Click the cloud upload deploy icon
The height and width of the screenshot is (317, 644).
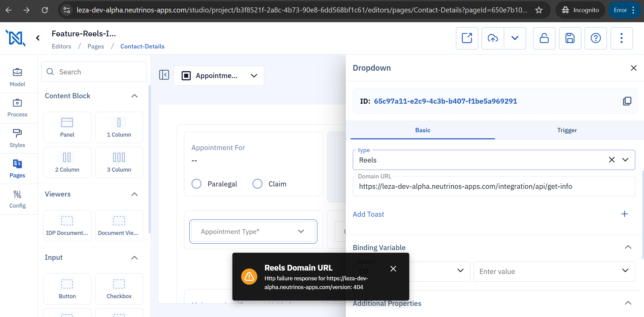(x=493, y=38)
